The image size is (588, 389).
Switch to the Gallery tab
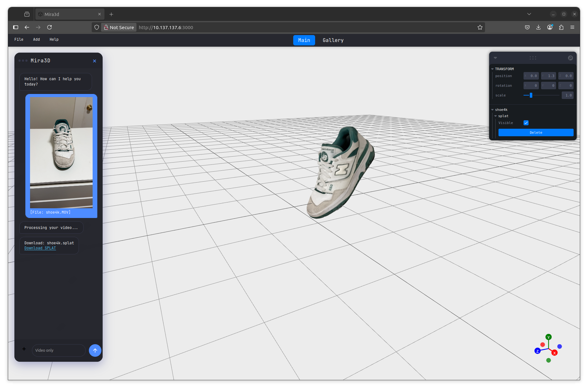[x=333, y=40]
